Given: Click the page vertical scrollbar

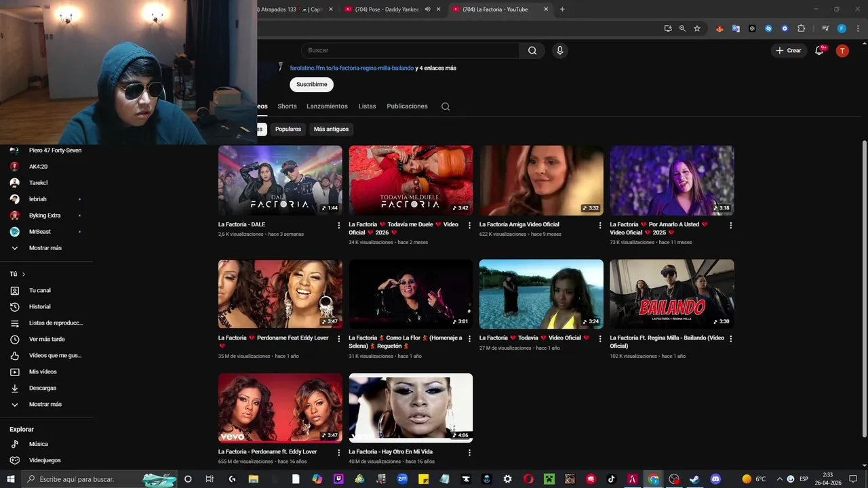Looking at the screenshot, I should tap(864, 288).
